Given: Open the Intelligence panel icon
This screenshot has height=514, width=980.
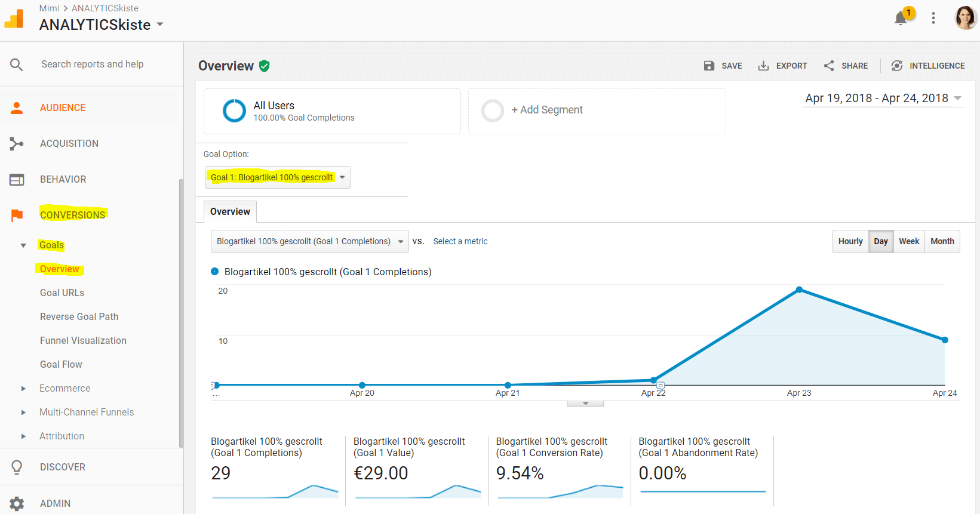Looking at the screenshot, I should 897,66.
